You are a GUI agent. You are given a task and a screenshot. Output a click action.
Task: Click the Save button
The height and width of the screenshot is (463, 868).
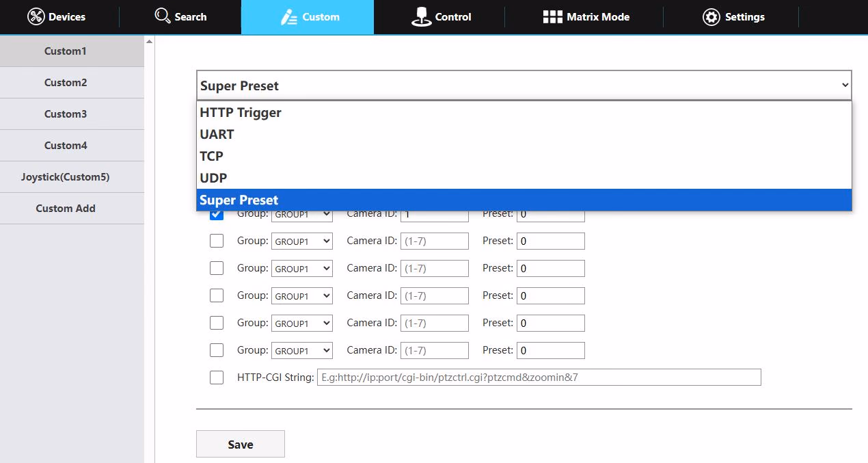click(x=241, y=444)
